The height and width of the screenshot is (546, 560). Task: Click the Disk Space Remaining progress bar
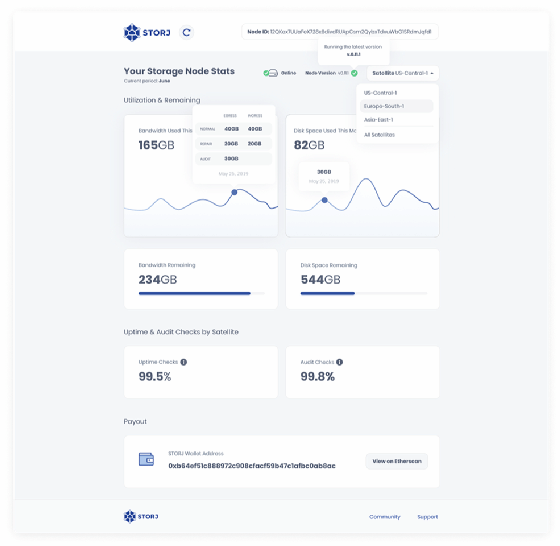(364, 293)
